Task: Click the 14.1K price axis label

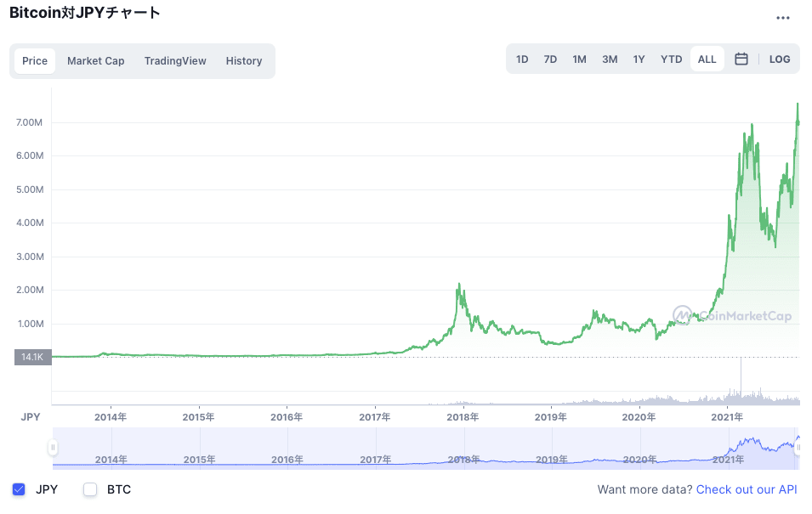Action: (x=31, y=357)
